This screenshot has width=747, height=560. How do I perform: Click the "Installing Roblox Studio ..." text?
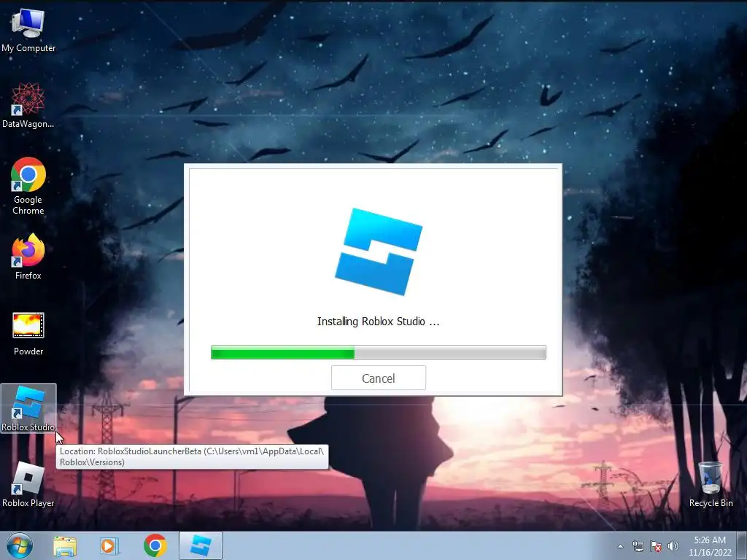(379, 322)
